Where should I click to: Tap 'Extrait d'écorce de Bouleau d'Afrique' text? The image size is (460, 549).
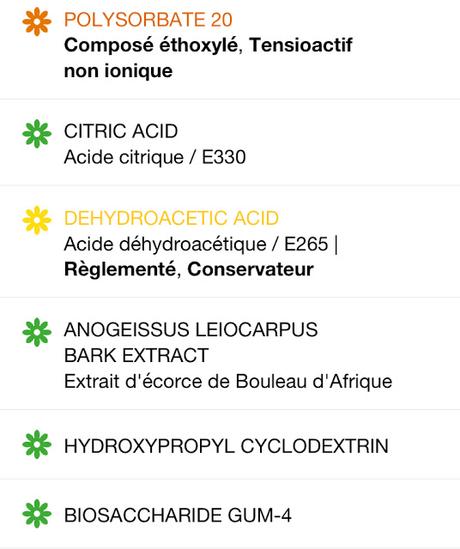pos(228,381)
